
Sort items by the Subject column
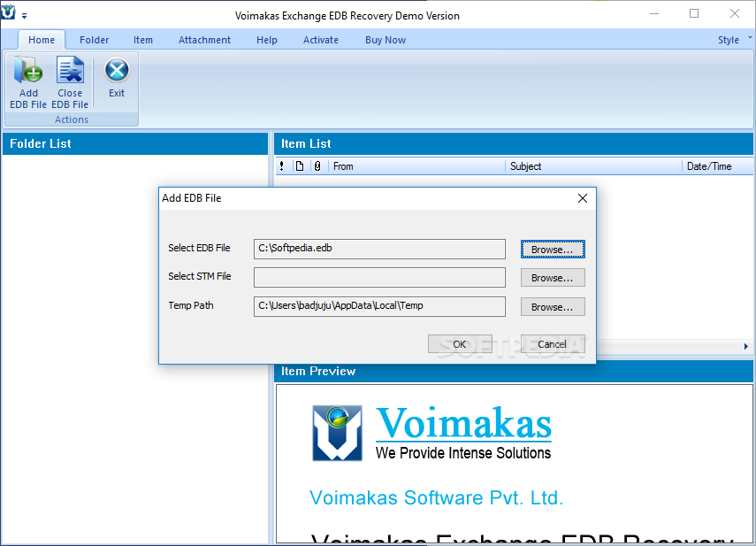point(593,166)
